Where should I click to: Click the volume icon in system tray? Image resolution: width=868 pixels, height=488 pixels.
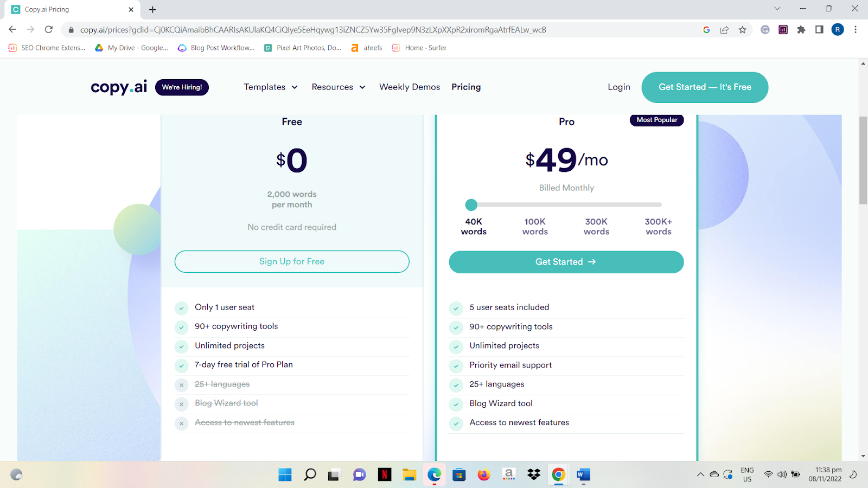pos(782,474)
